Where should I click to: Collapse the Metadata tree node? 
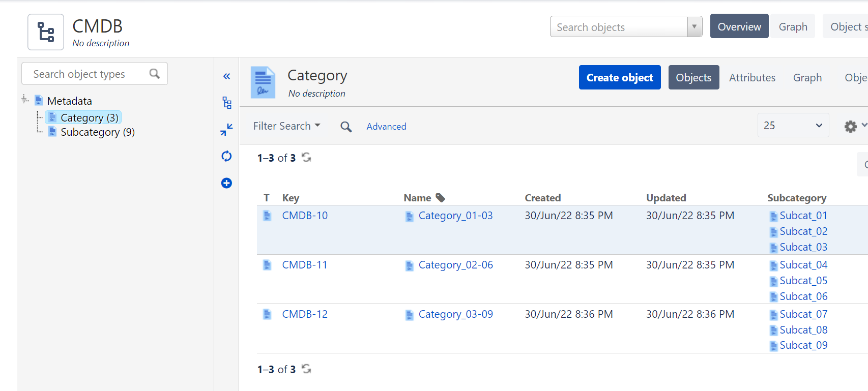click(x=24, y=100)
